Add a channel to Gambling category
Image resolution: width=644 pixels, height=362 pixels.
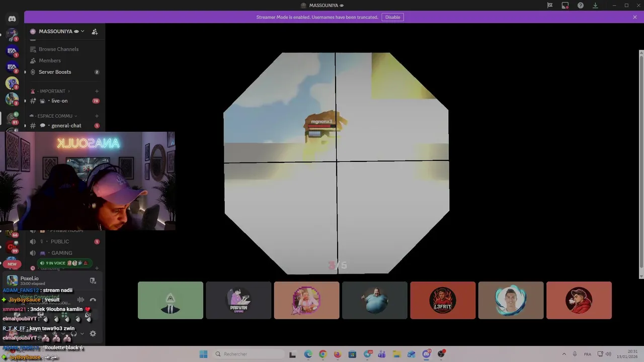[97, 268]
